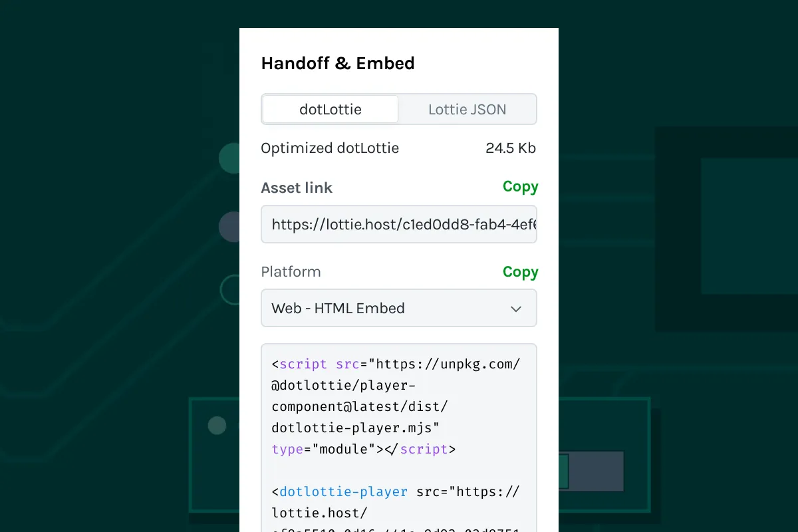Copy the Asset link
Screen dimensions: 798x532
pos(520,187)
